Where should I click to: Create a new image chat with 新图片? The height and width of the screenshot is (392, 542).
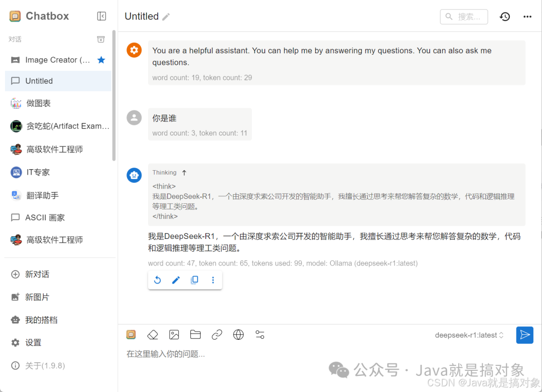pyautogui.click(x=30, y=297)
